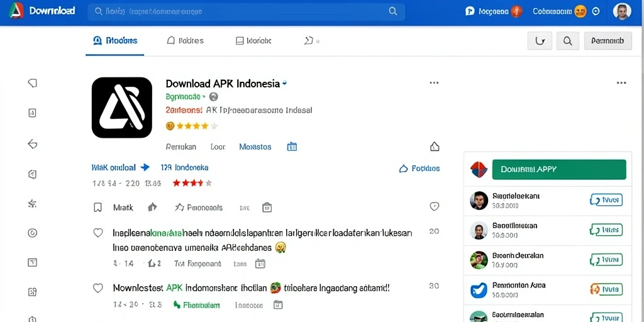644x322 pixels.
Task: Click the red star rating row
Action: click(x=192, y=183)
